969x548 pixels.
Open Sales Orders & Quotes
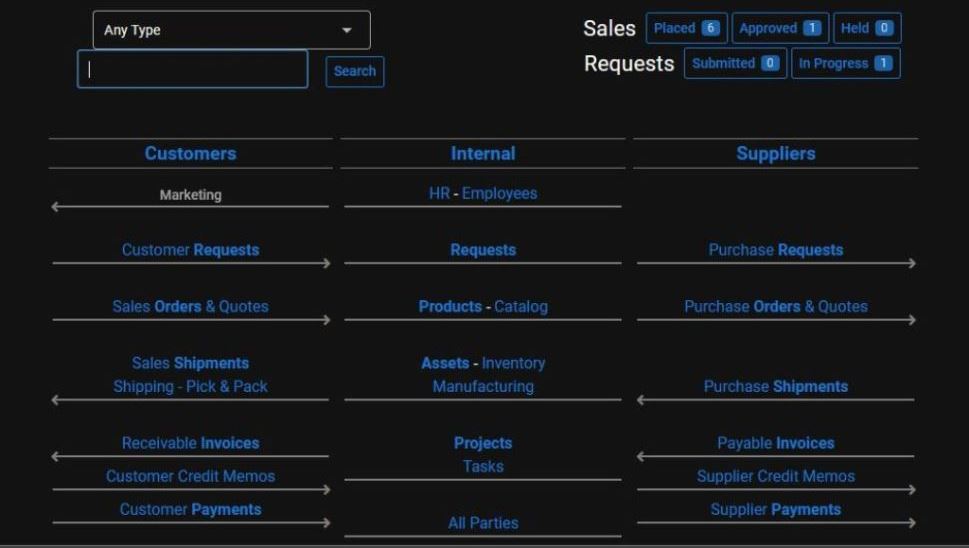point(190,306)
